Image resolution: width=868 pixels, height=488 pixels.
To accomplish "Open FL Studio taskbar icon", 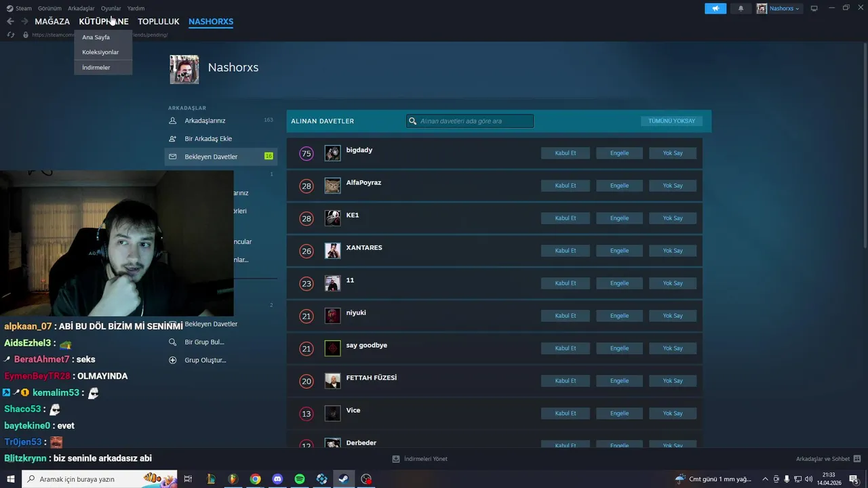I will [x=233, y=479].
